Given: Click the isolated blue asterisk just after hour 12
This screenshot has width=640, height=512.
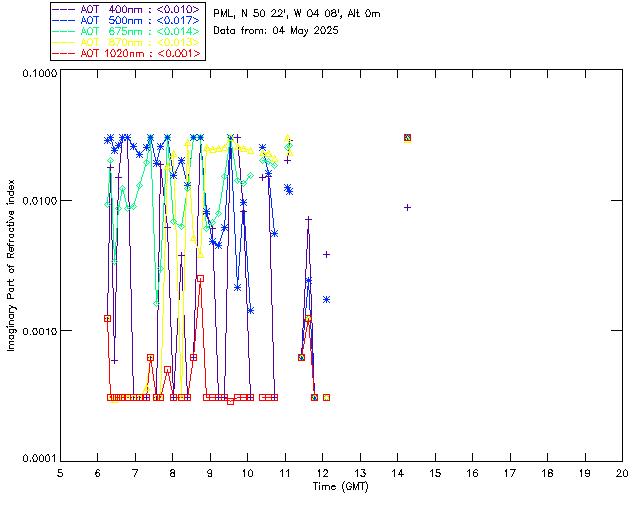Looking at the screenshot, I should click(326, 299).
